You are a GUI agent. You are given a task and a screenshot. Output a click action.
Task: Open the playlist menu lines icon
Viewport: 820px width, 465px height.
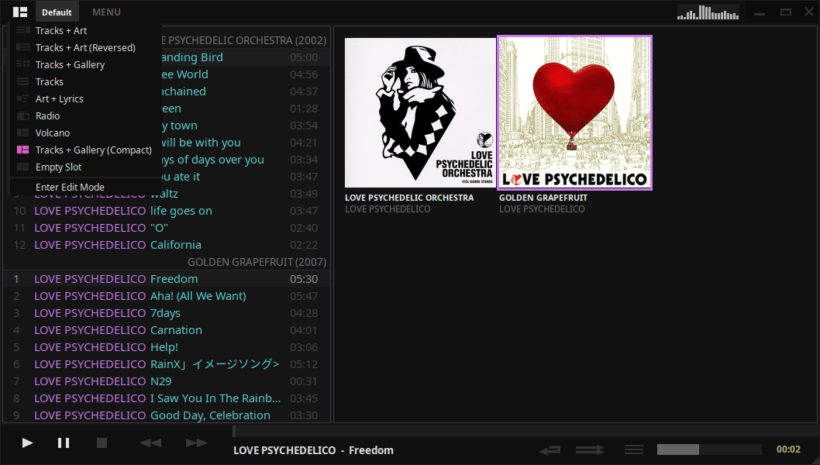pos(634,449)
